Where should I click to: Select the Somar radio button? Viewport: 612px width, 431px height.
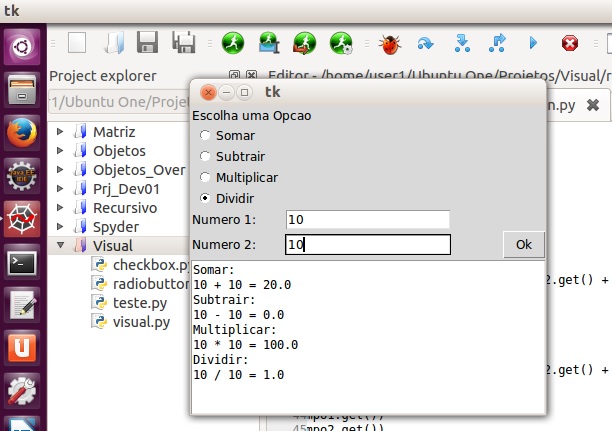[x=206, y=135]
